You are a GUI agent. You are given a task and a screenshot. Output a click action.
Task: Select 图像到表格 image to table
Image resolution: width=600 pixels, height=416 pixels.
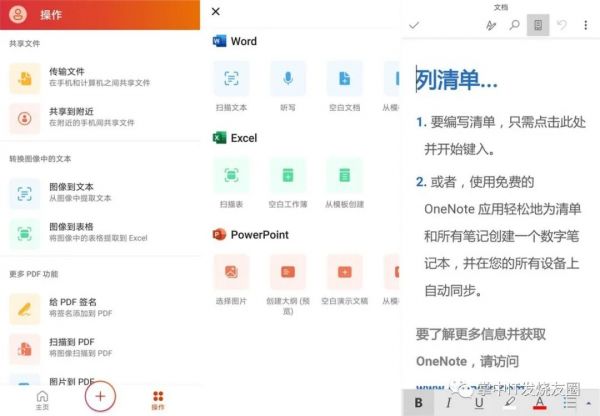point(100,233)
